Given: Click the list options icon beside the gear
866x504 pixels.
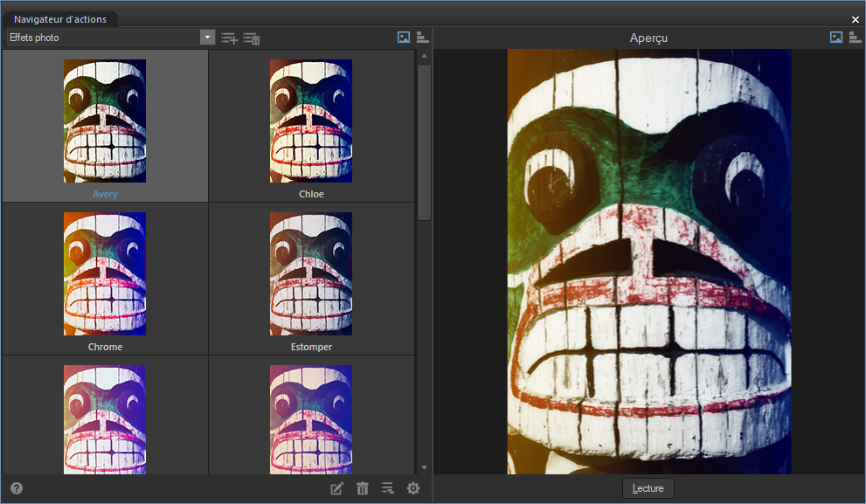Looking at the screenshot, I should pyautogui.click(x=388, y=488).
